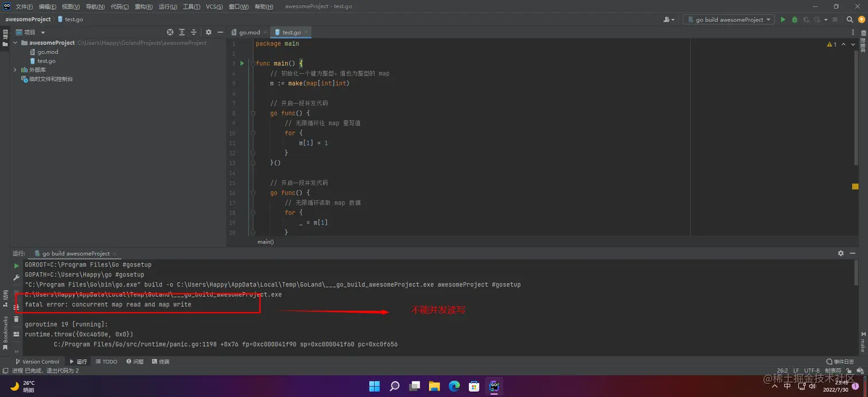Clear run output with trash icon
Image resolution: width=868 pixels, height=397 pixels.
[x=16, y=319]
